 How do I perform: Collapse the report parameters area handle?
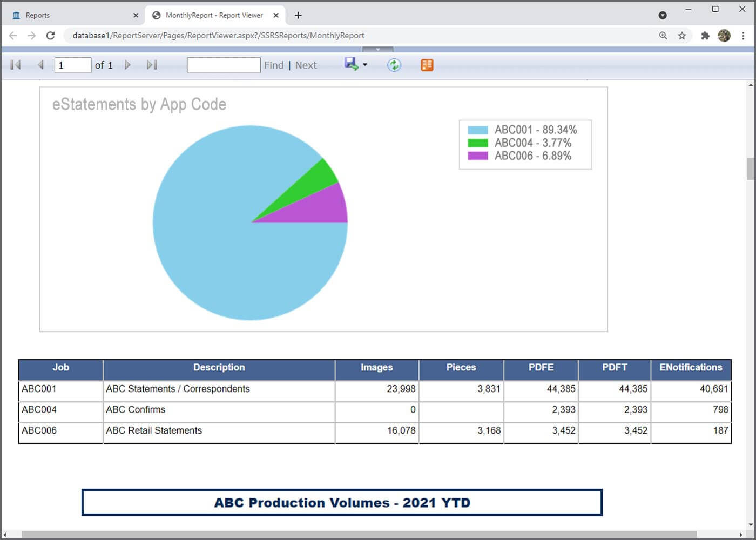(x=377, y=49)
